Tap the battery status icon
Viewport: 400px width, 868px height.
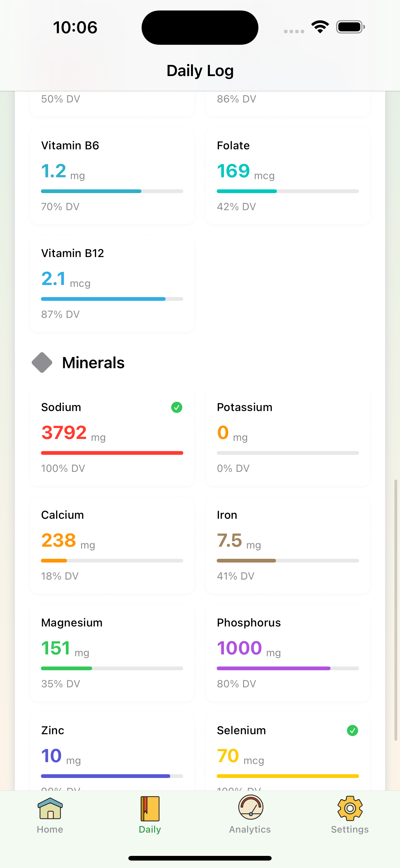350,27
